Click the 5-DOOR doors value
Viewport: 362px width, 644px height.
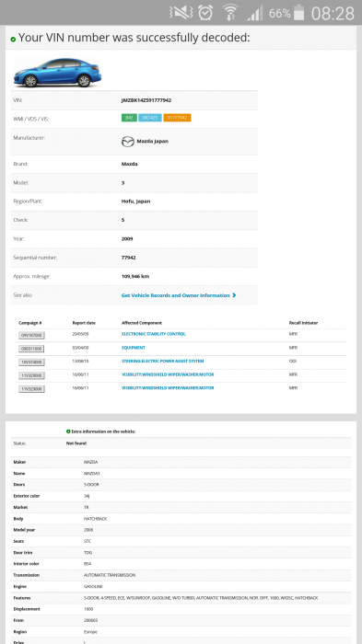tap(91, 485)
